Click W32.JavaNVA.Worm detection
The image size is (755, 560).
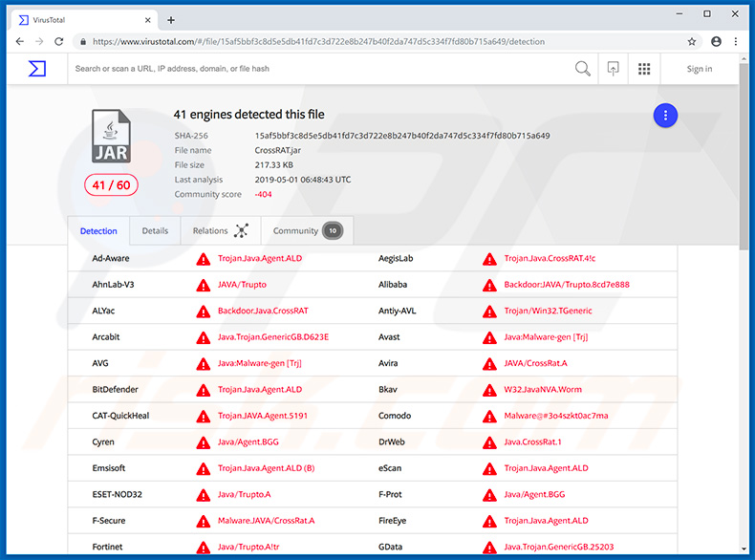pyautogui.click(x=543, y=389)
